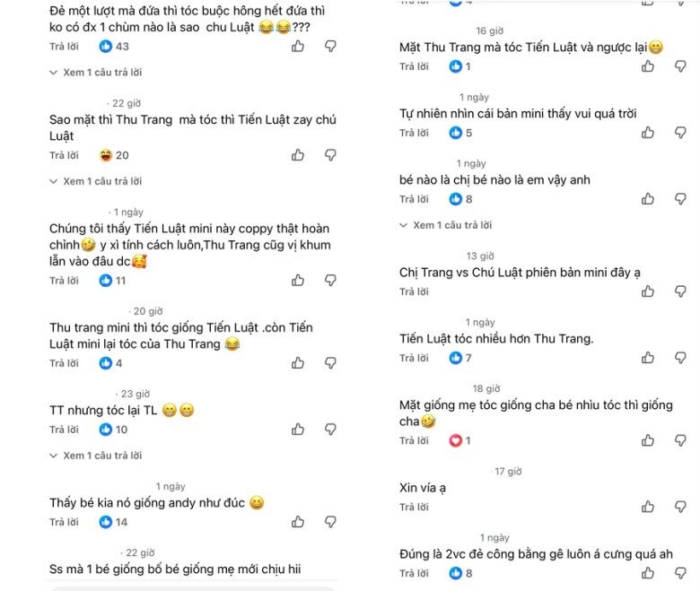700x591 pixels.
Task: Dislike the 'Sao mặt thì Thu Trang' comment
Action: (330, 155)
